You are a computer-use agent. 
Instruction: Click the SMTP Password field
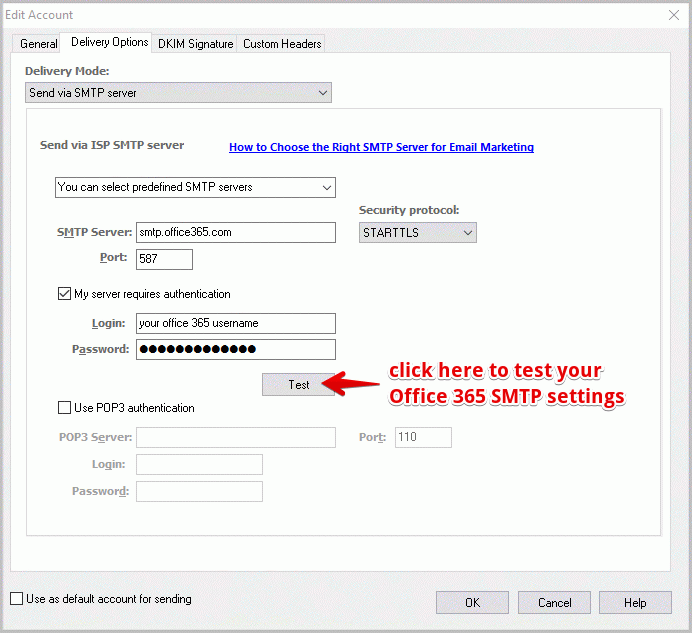(236, 349)
